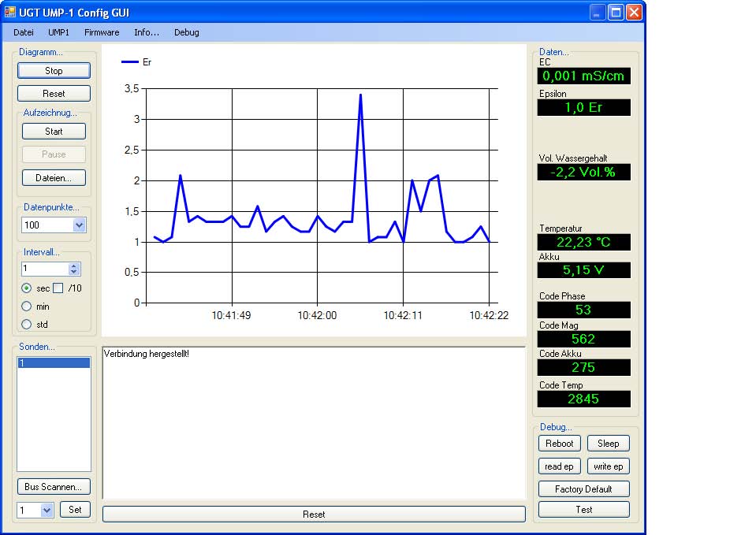The image size is (756, 535).
Task: Decrease the Intervall value with down arrow
Action: [x=74, y=272]
